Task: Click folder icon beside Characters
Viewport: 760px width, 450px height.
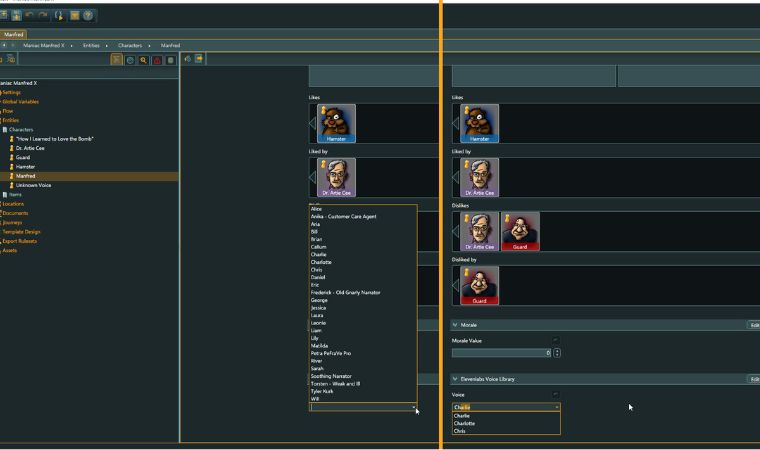Action: (x=5, y=129)
